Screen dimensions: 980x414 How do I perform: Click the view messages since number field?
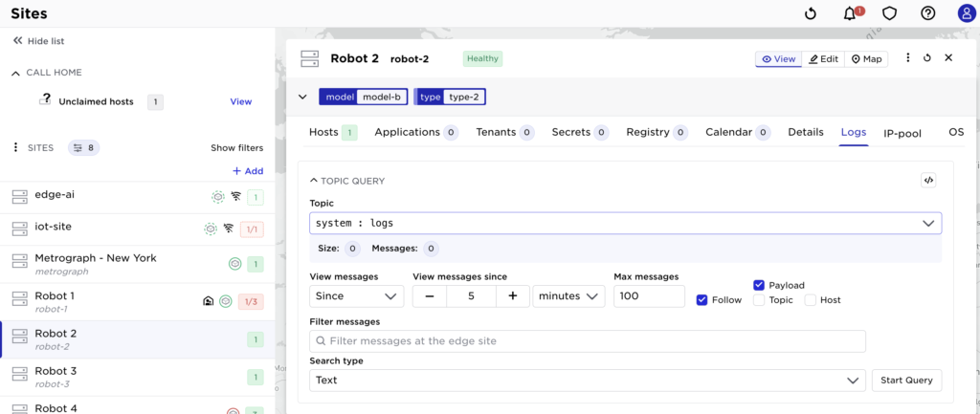471,296
